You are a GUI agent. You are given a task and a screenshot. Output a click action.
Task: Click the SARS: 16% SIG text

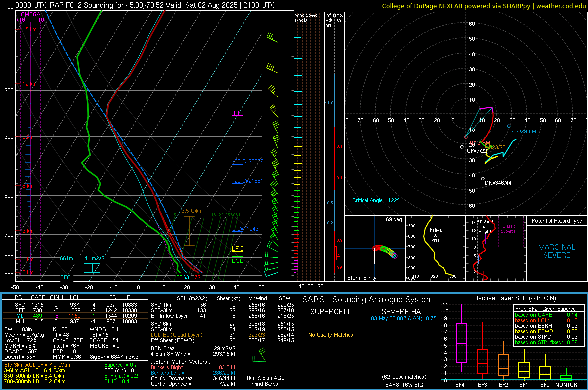[x=404, y=385]
